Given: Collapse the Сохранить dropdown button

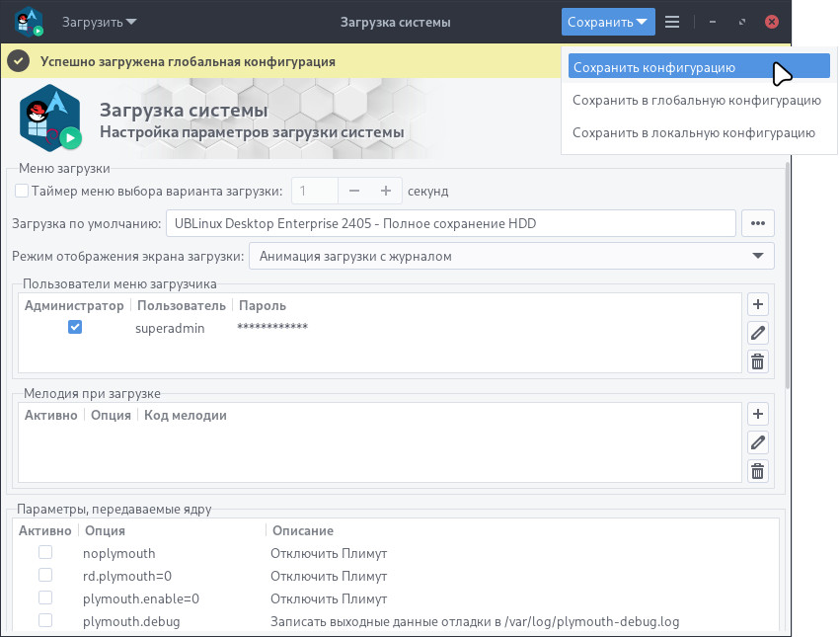Looking at the screenshot, I should [x=608, y=22].
